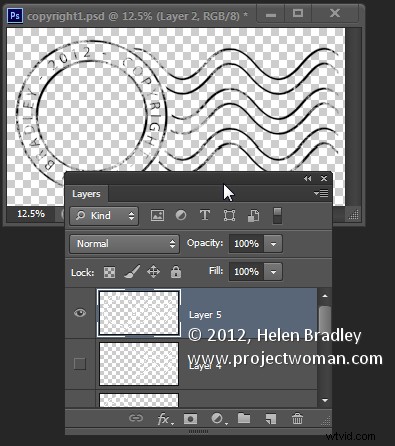Filter for shape layers icon
This screenshot has width=395, height=446.
tap(229, 215)
